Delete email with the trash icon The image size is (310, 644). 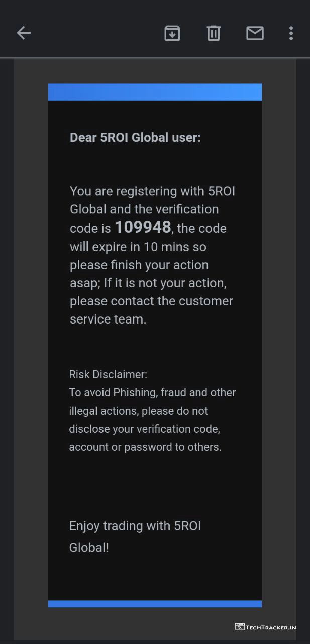[x=214, y=33]
